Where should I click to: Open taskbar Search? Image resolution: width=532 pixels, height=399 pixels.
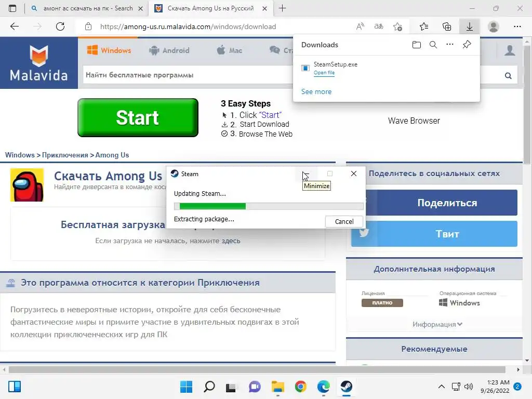(x=209, y=387)
